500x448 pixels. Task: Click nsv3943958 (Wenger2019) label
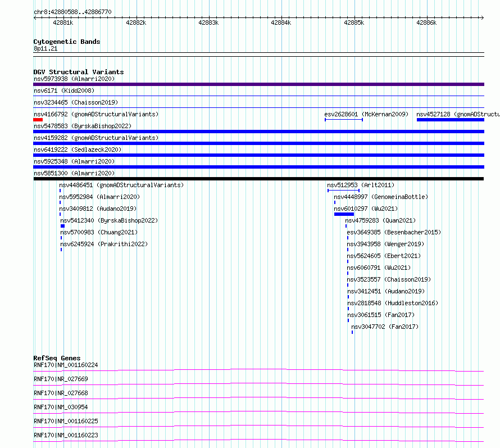click(x=385, y=244)
